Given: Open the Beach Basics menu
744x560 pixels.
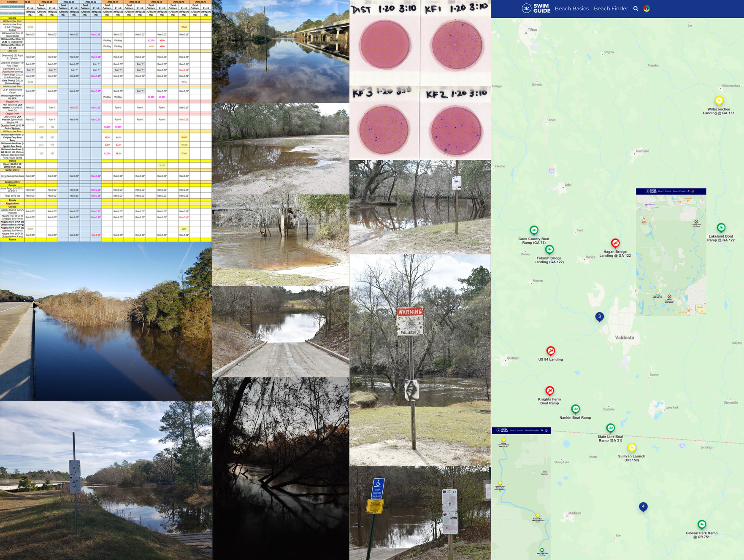Looking at the screenshot, I should 571,8.
